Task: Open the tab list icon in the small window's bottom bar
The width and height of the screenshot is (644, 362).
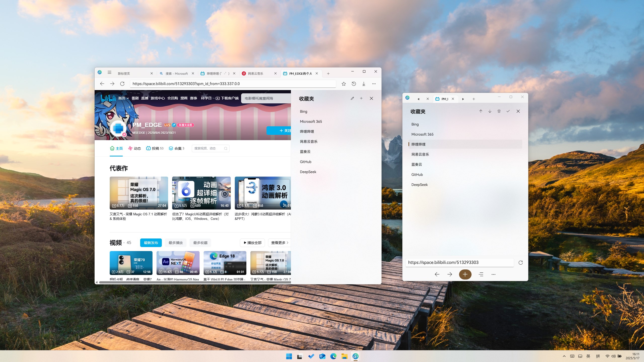Action: coord(481,274)
